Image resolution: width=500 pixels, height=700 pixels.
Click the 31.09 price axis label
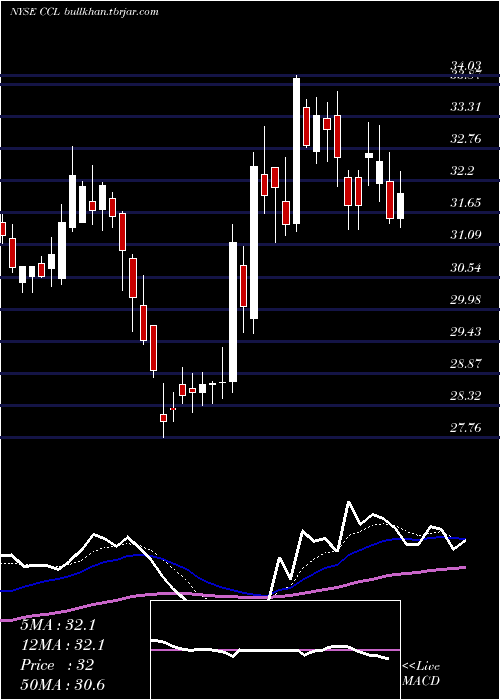(465, 235)
